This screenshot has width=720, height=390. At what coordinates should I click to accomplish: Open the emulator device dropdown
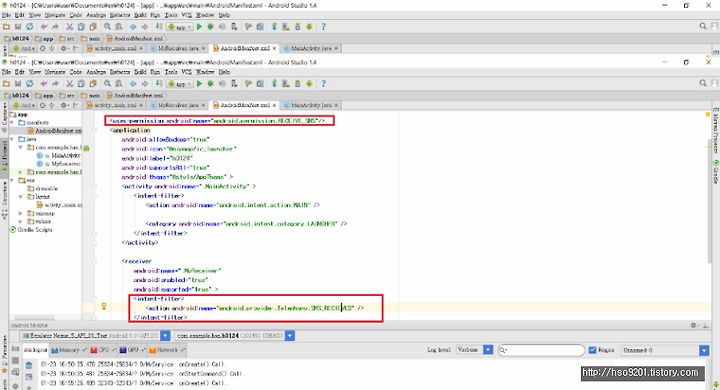(x=165, y=336)
